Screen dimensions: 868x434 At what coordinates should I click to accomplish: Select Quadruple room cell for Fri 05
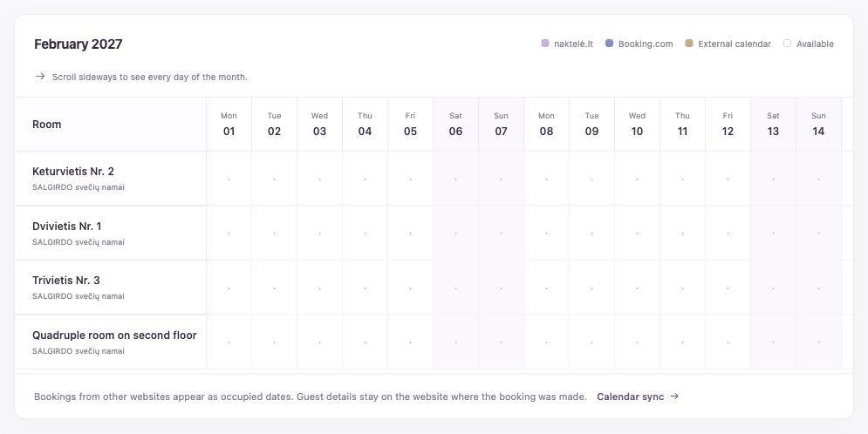coord(411,342)
